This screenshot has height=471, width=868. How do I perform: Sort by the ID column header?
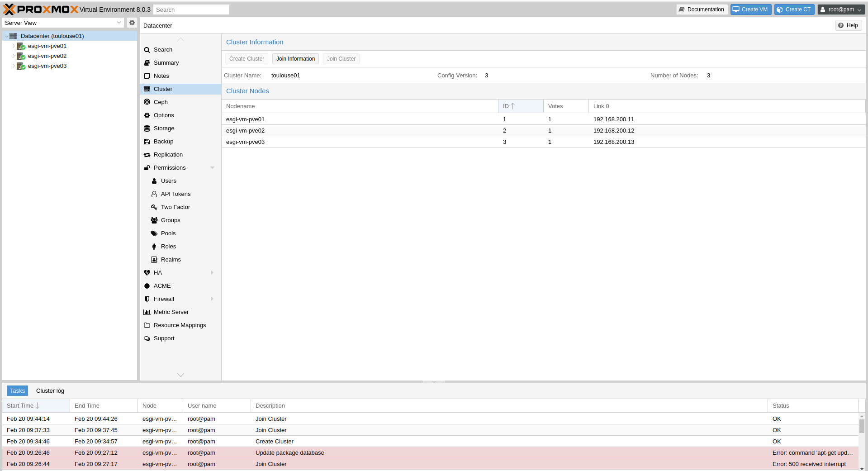click(521, 106)
